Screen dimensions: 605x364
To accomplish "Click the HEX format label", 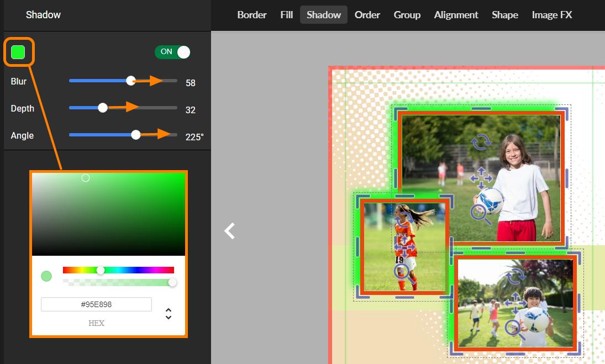I will tap(97, 323).
